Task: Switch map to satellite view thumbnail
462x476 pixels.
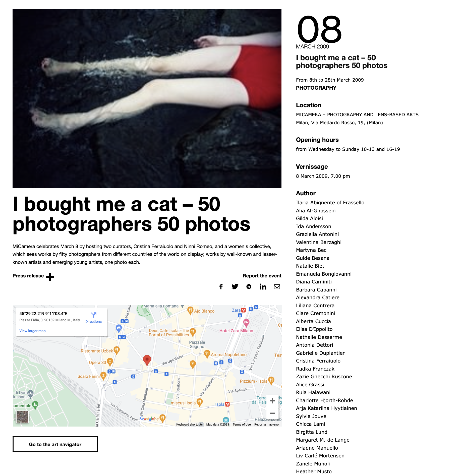Action: coord(22,417)
